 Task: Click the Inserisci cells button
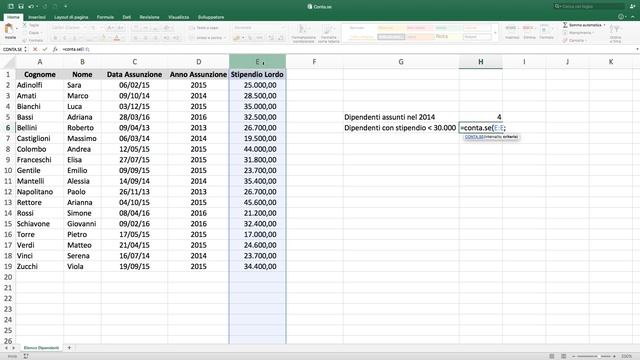pos(512,32)
